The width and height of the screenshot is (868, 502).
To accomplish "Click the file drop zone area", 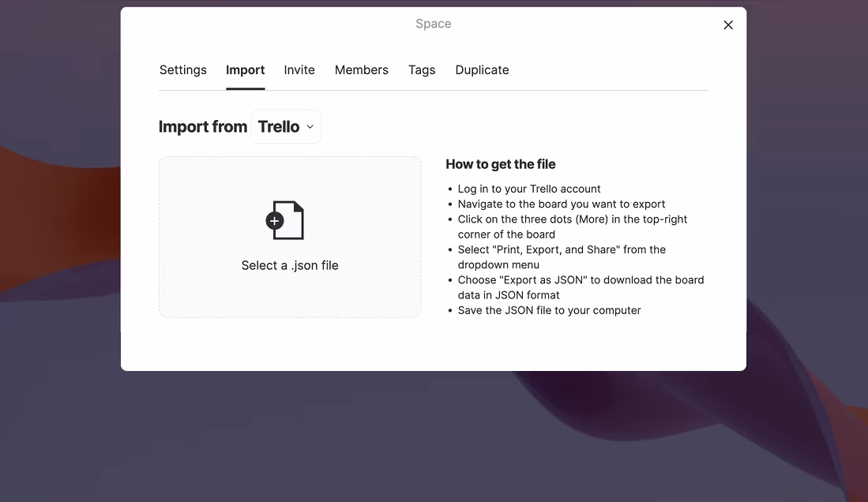I will [x=290, y=237].
